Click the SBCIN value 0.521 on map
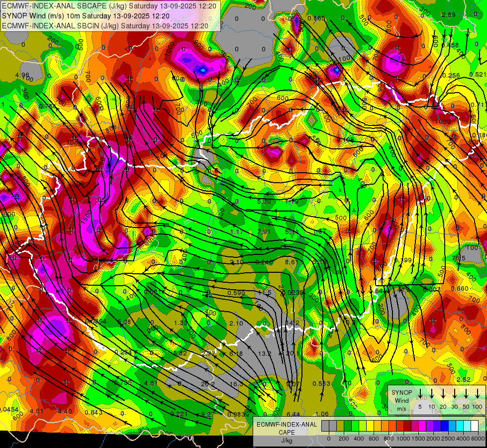Viewport: 487px width, 448px height. (x=478, y=74)
